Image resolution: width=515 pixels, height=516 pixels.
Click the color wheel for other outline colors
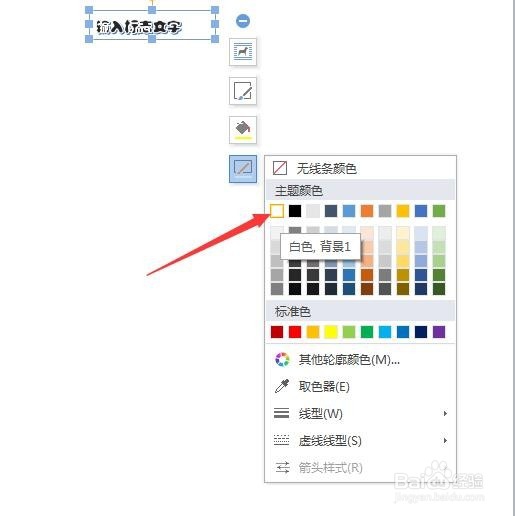(282, 360)
